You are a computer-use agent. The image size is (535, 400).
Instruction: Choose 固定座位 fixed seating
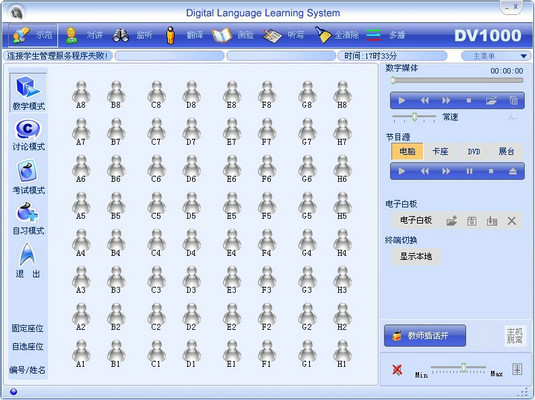pyautogui.click(x=28, y=328)
